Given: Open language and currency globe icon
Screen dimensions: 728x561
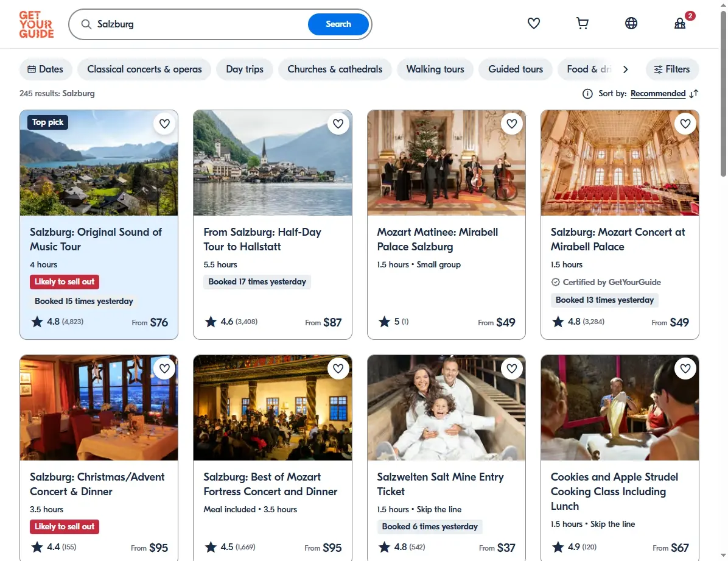Looking at the screenshot, I should pyautogui.click(x=631, y=23).
